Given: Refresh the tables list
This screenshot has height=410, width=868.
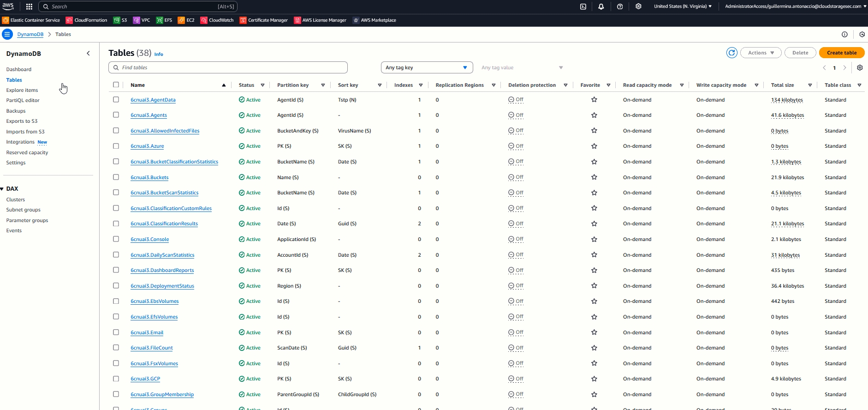Looking at the screenshot, I should point(732,53).
